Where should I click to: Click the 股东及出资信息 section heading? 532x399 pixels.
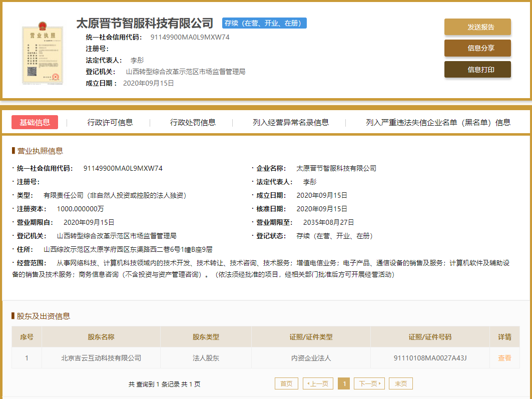pyautogui.click(x=44, y=316)
